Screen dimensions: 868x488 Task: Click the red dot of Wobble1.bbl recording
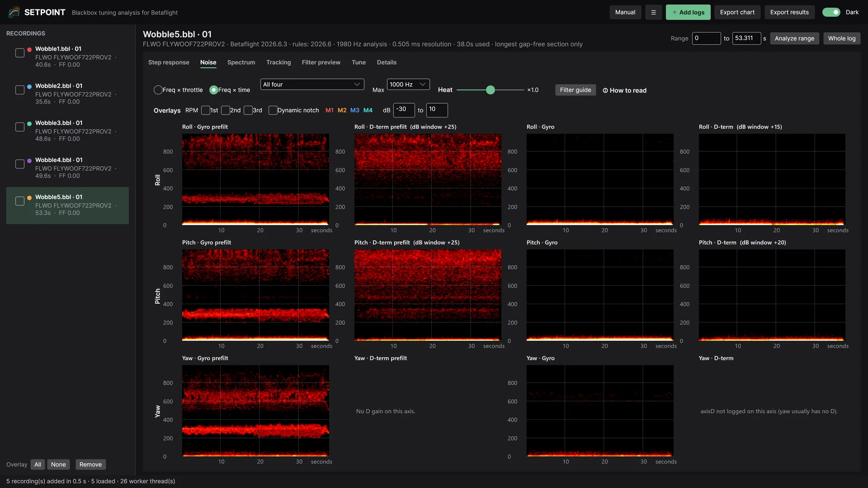(x=29, y=49)
